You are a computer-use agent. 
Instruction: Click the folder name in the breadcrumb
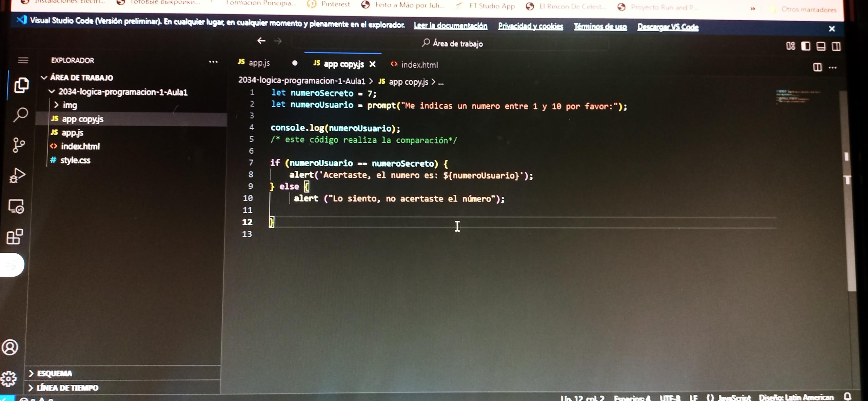[302, 81]
